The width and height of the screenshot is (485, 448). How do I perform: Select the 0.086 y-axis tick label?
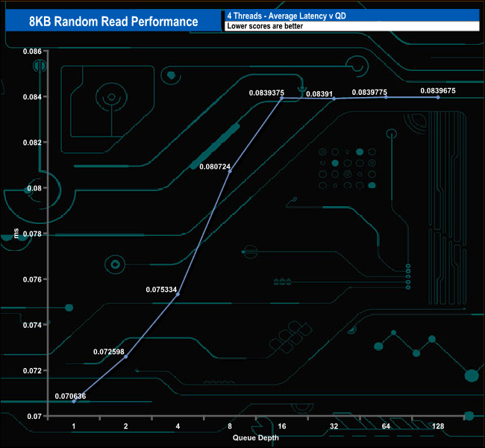pos(31,51)
